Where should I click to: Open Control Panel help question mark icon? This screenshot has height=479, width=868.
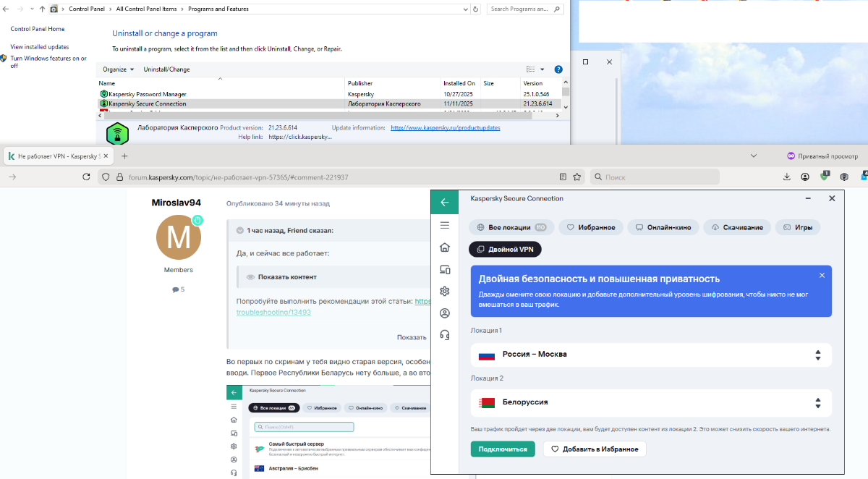(x=558, y=69)
